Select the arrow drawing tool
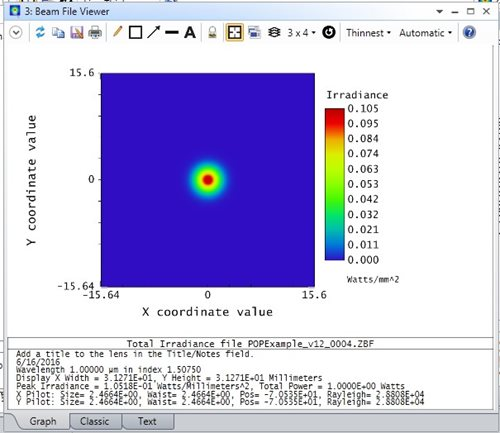The image size is (500, 433). (154, 32)
